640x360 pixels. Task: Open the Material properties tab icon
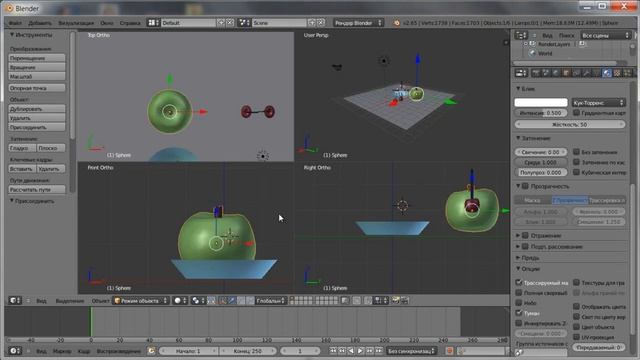tap(607, 73)
